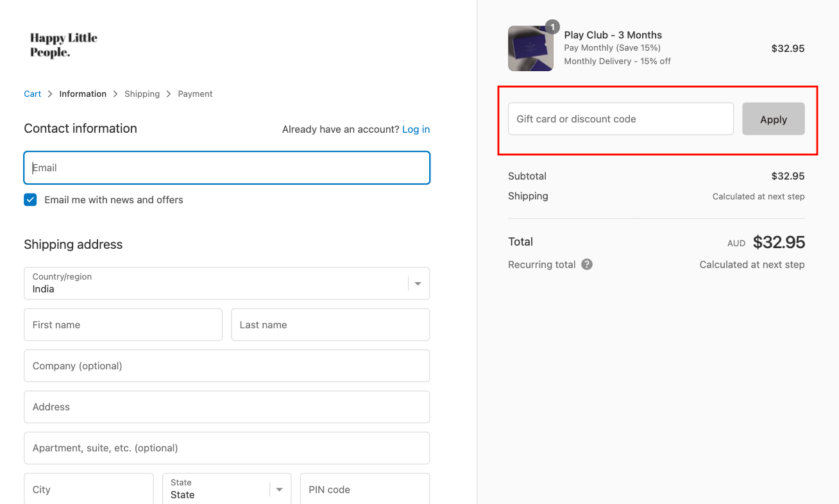Click the Subtotal amount $32.95
Image resolution: width=839 pixels, height=504 pixels.
pyautogui.click(x=788, y=176)
